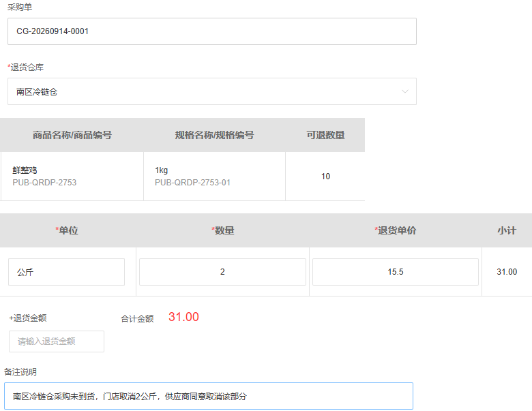Click the 退货单价 column header
The image size is (532, 411).
tap(396, 230)
